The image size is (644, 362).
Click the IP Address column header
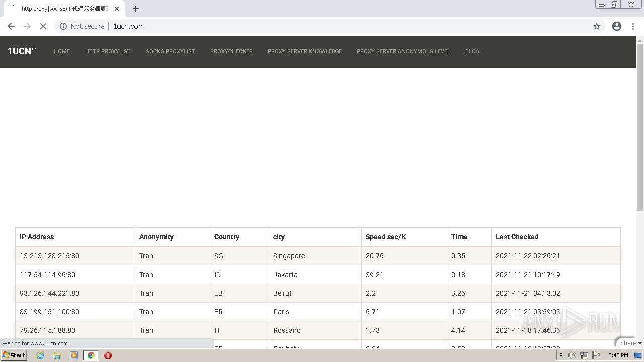click(75, 237)
